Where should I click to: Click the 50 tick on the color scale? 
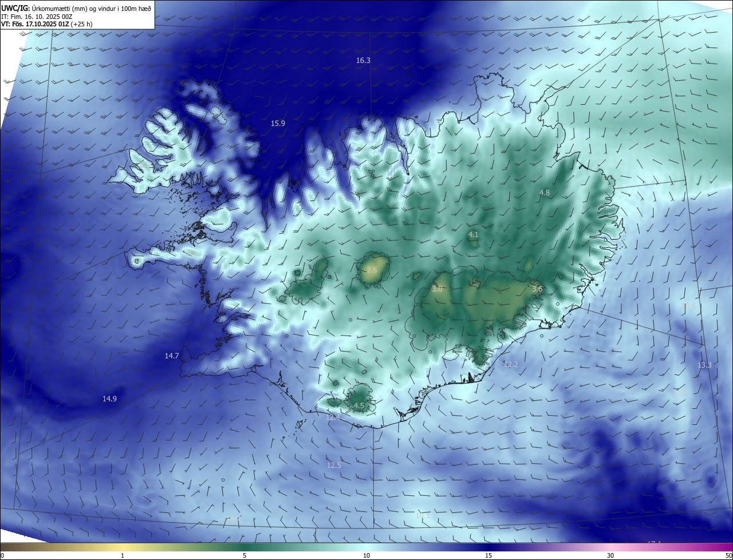728,556
